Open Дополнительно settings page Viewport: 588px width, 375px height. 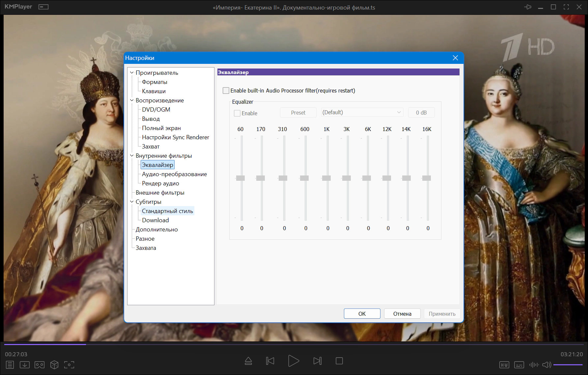point(157,229)
